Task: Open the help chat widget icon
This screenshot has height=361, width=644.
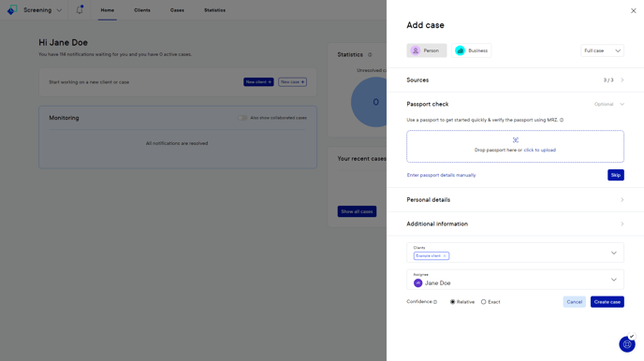Action: pos(627,344)
